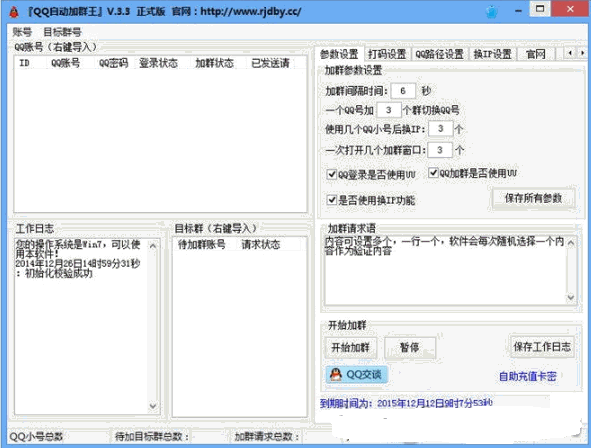
Task: Click the 登录状态 column header
Action: 158,63
